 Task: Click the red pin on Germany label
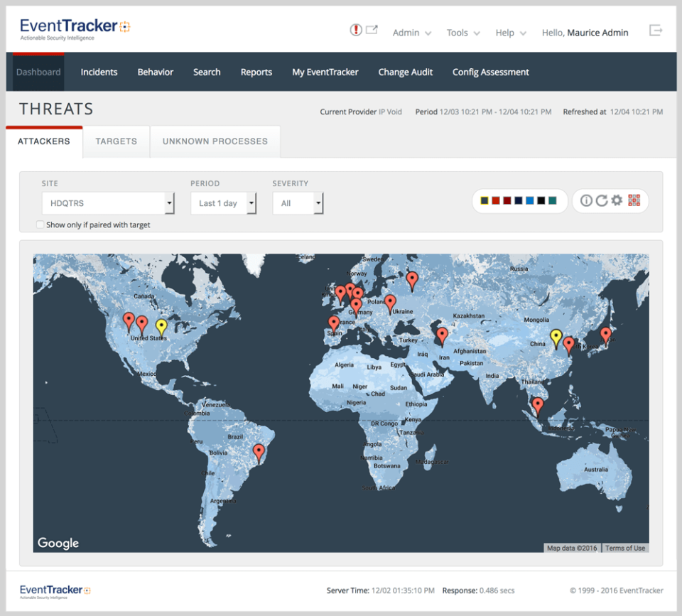(356, 308)
